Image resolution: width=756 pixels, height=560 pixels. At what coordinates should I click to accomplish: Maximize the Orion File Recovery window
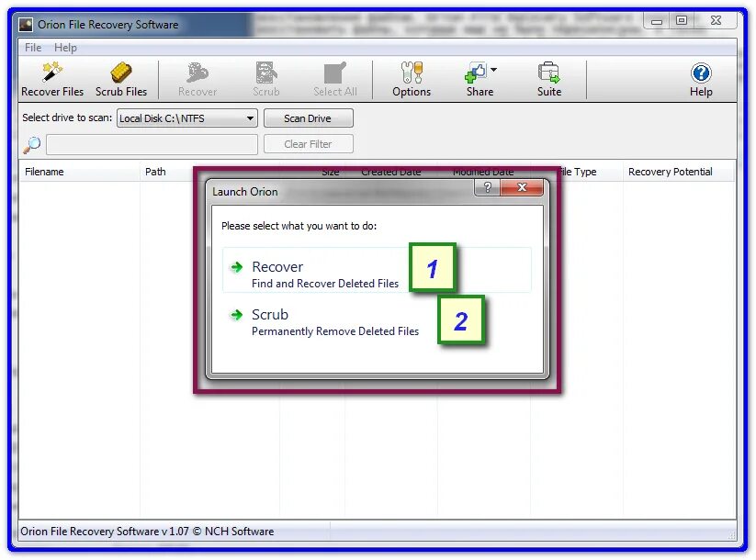coord(682,20)
